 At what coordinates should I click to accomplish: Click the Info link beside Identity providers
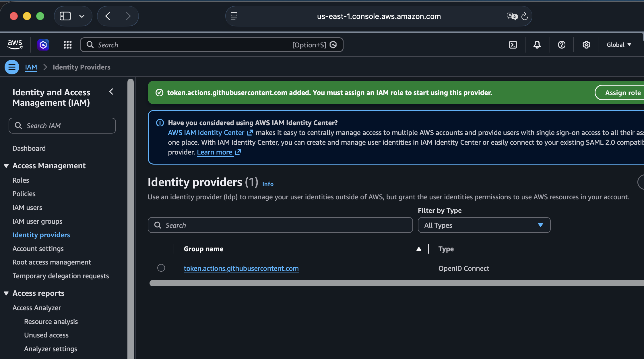(268, 184)
